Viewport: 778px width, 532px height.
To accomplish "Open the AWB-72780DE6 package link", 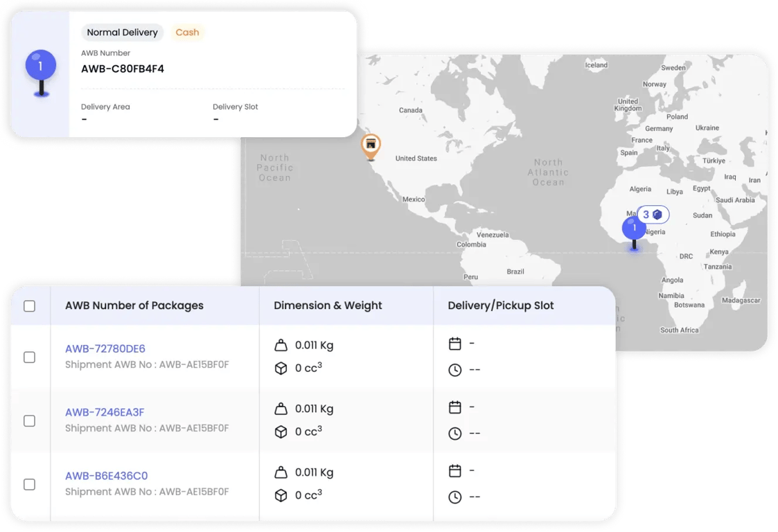I will pos(105,348).
